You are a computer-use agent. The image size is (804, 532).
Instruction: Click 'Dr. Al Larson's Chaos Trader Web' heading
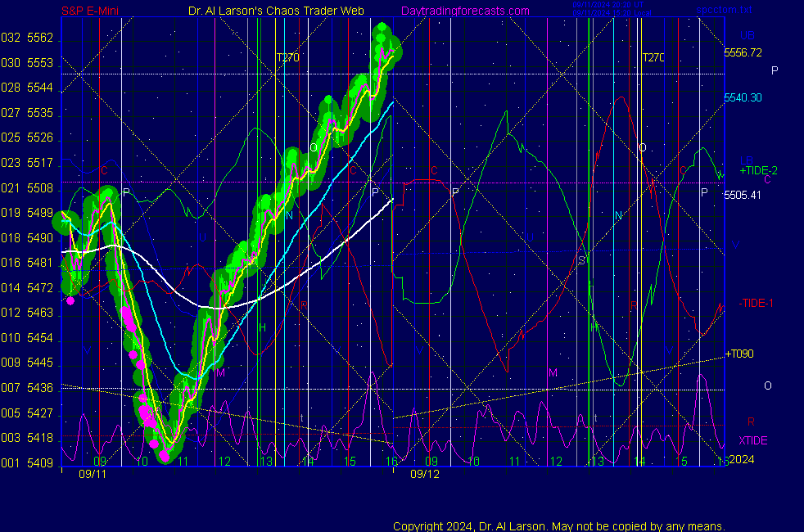click(x=276, y=11)
